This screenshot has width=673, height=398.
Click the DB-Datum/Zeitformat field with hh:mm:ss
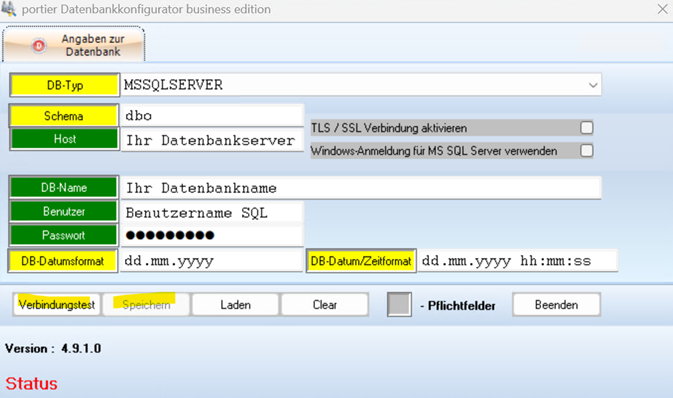point(518,261)
